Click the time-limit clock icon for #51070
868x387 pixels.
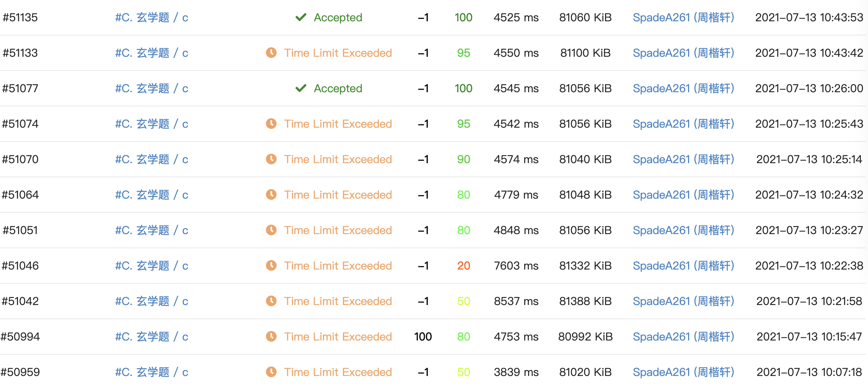[271, 159]
